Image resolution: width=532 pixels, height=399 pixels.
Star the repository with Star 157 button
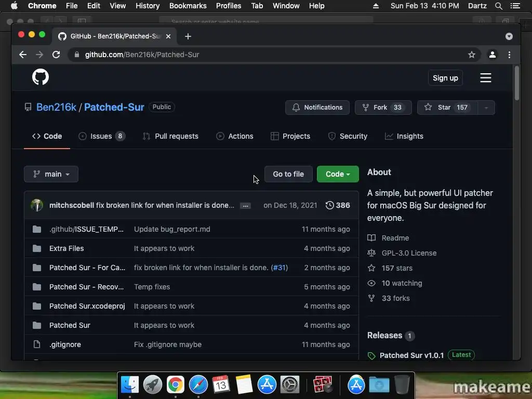pyautogui.click(x=447, y=108)
